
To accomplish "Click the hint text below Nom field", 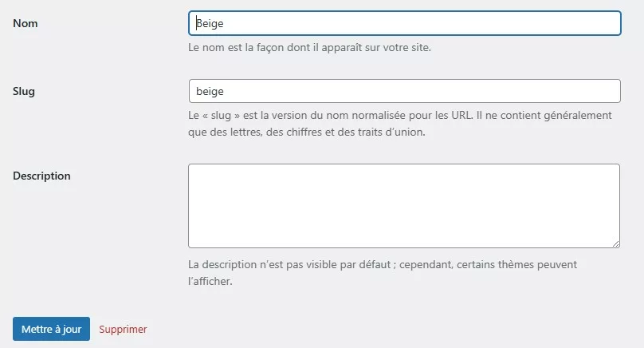I will (309, 48).
